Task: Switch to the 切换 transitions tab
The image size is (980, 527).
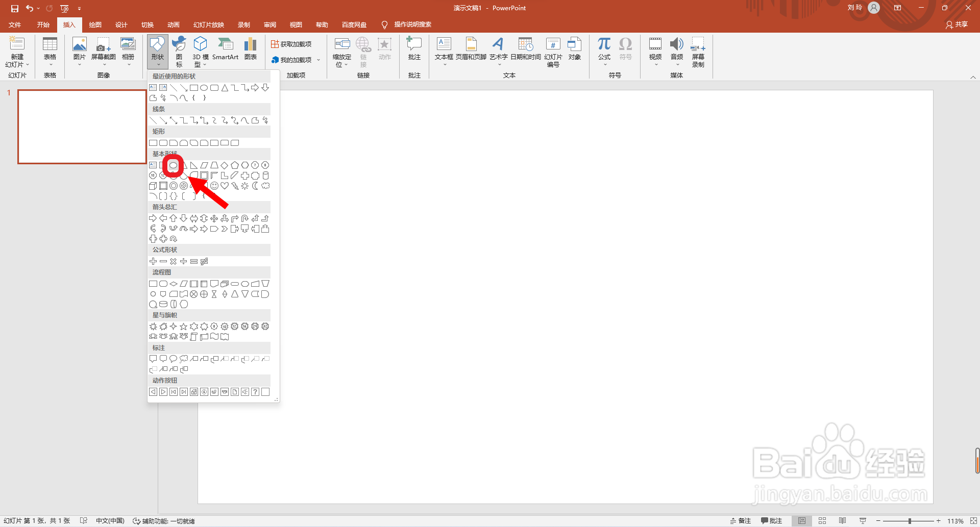Action: click(148, 24)
